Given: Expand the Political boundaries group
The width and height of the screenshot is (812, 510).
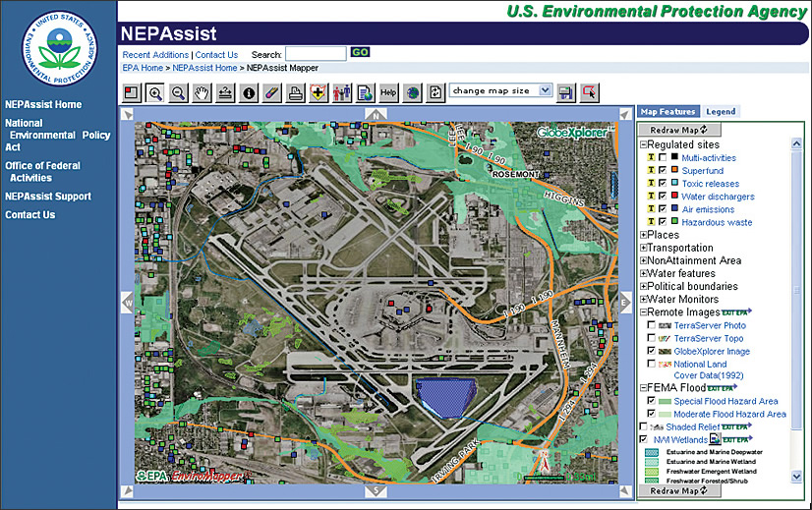Looking at the screenshot, I should [643, 286].
